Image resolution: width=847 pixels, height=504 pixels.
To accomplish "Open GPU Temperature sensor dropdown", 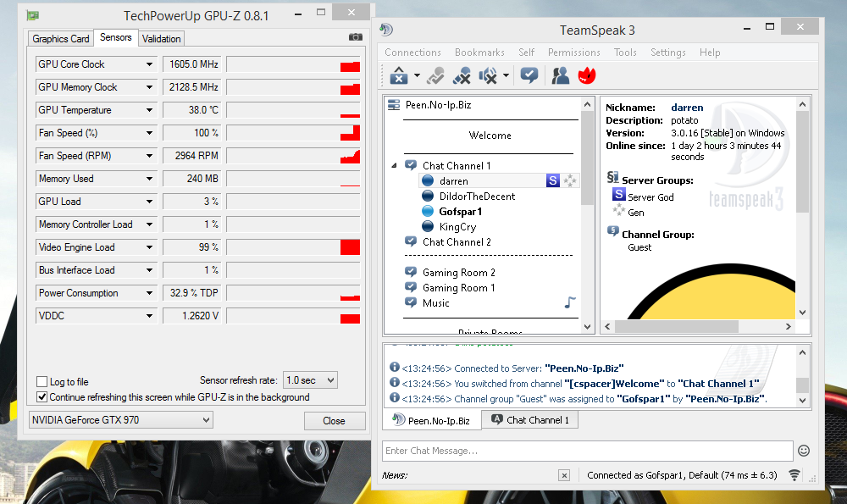I will tap(149, 110).
